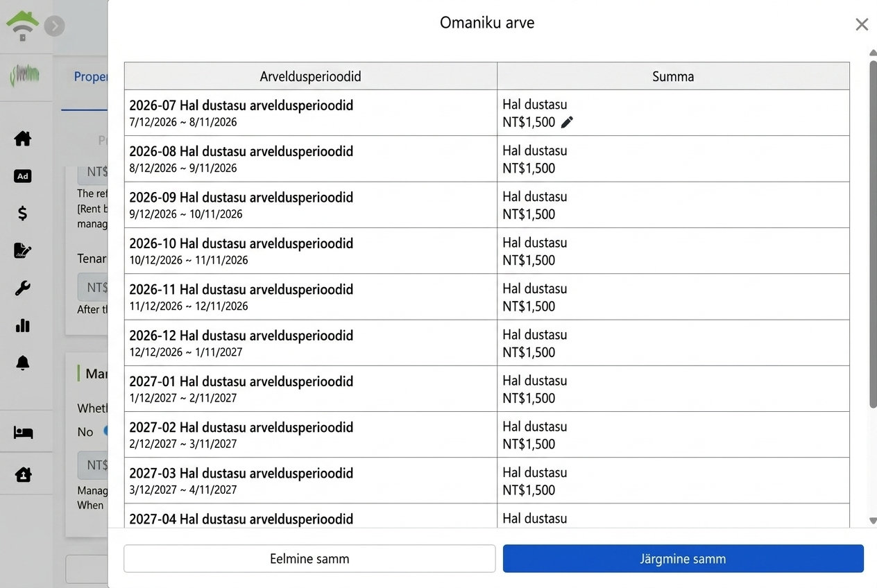Edit the 2026-07 NT$1,500 amount pencil icon

[x=567, y=123]
